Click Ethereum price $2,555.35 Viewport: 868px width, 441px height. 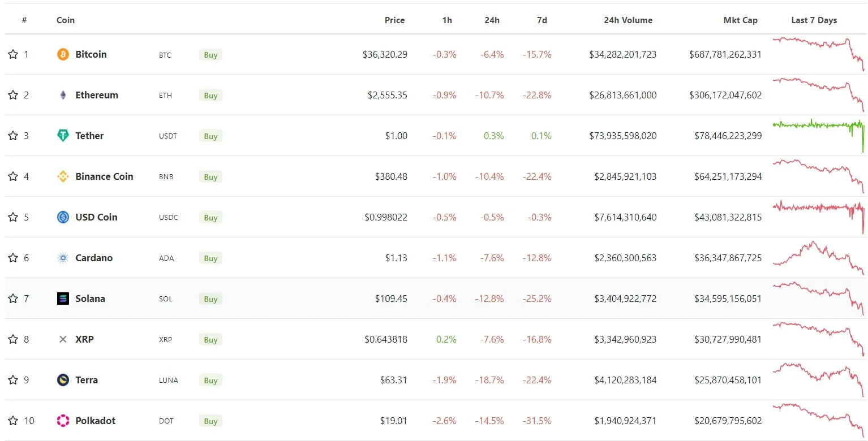click(x=388, y=95)
